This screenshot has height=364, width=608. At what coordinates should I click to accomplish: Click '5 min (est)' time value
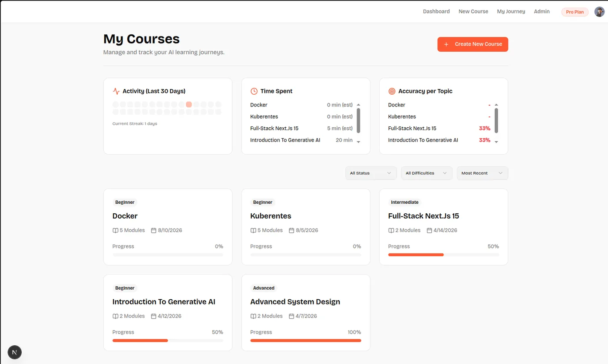click(x=340, y=129)
